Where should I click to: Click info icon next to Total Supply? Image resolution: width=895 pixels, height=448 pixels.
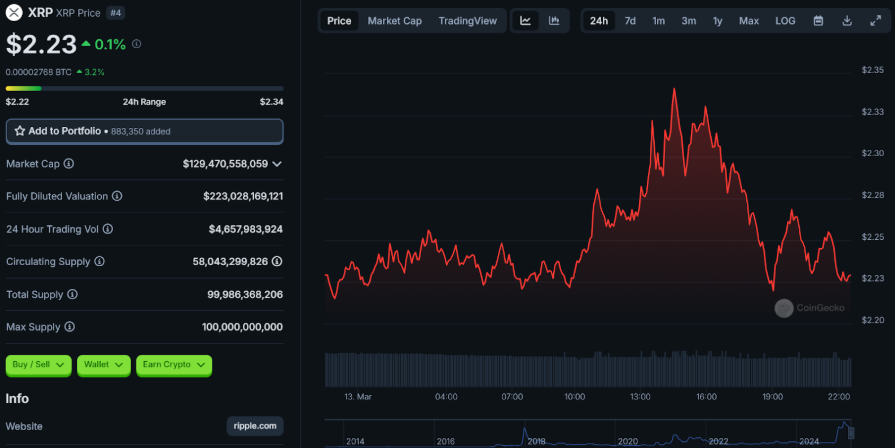(x=72, y=295)
